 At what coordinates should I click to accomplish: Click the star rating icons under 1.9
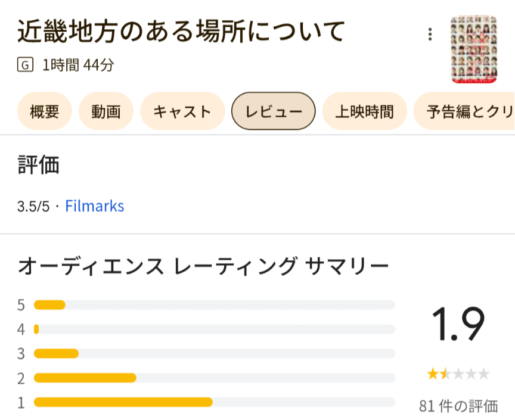click(458, 374)
